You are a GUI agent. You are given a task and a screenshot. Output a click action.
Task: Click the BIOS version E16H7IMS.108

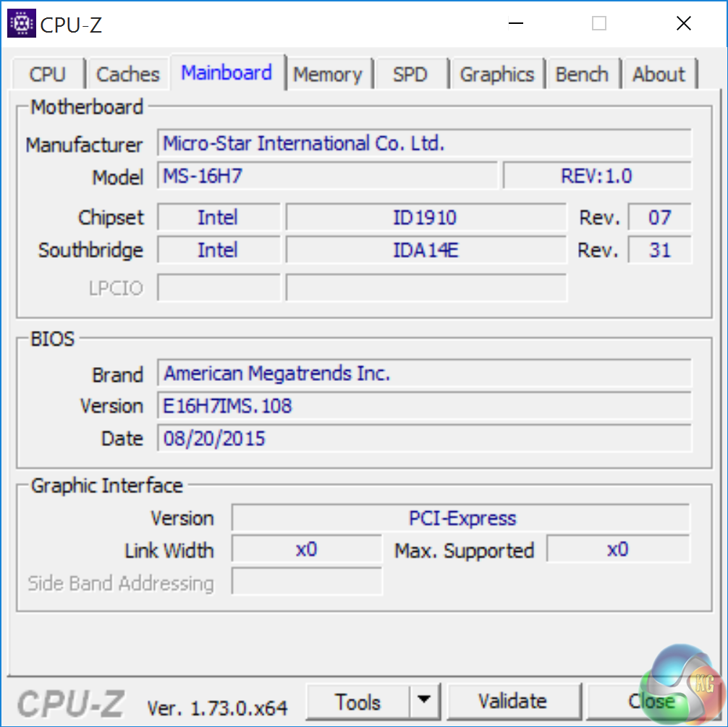[x=424, y=405]
